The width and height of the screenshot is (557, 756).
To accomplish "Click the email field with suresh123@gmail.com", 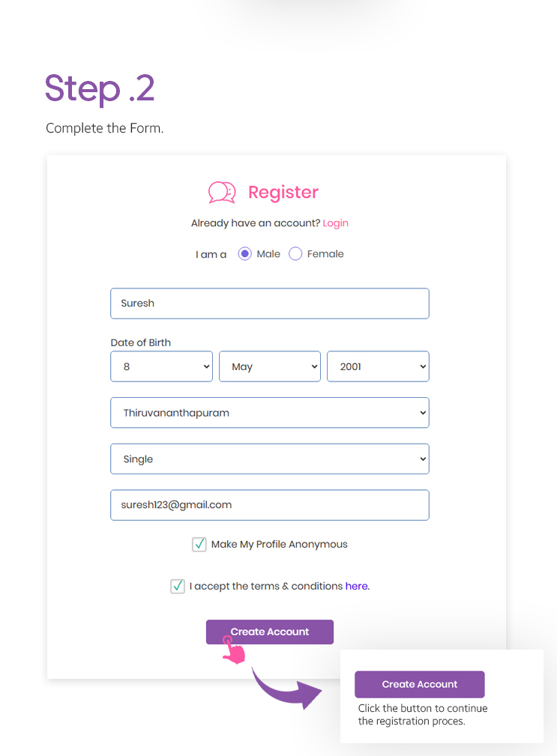I will point(270,505).
